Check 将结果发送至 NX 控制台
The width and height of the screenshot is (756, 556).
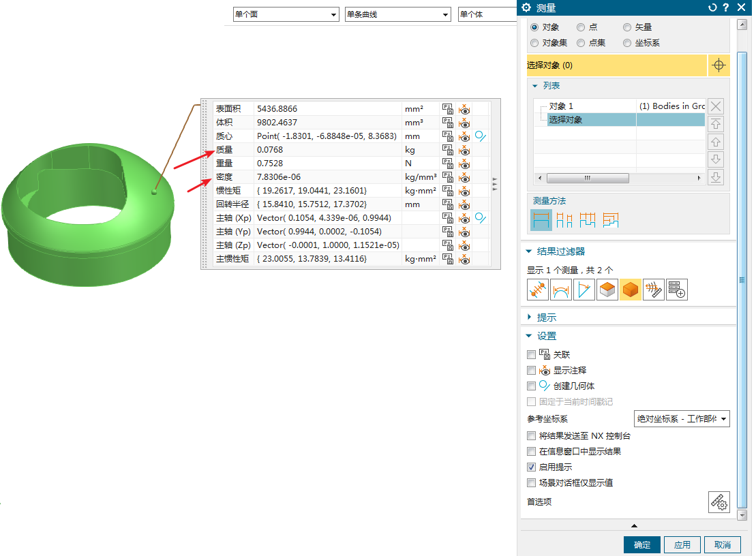[531, 436]
